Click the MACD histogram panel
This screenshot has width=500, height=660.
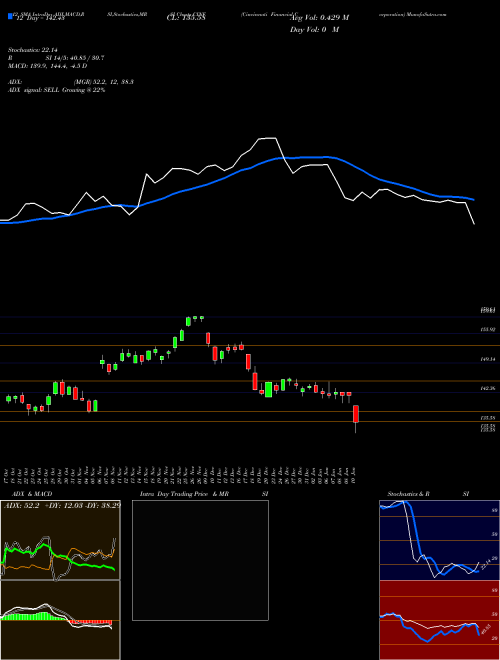click(x=60, y=620)
